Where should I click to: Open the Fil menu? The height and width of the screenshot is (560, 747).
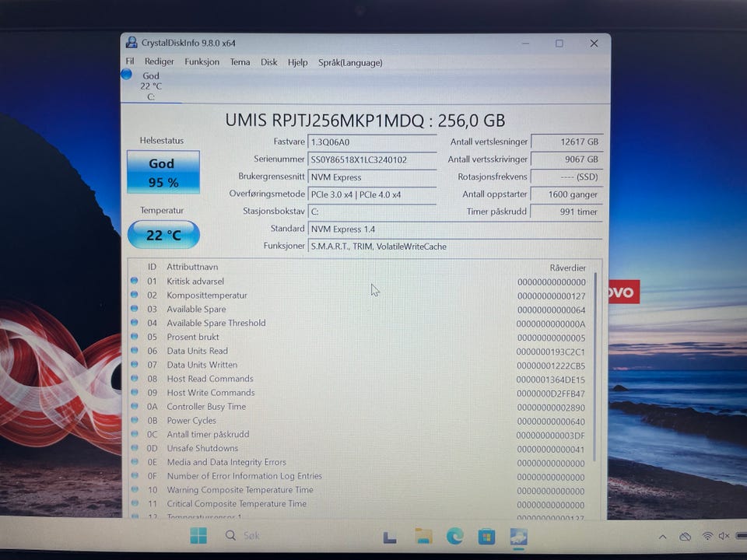(x=130, y=61)
